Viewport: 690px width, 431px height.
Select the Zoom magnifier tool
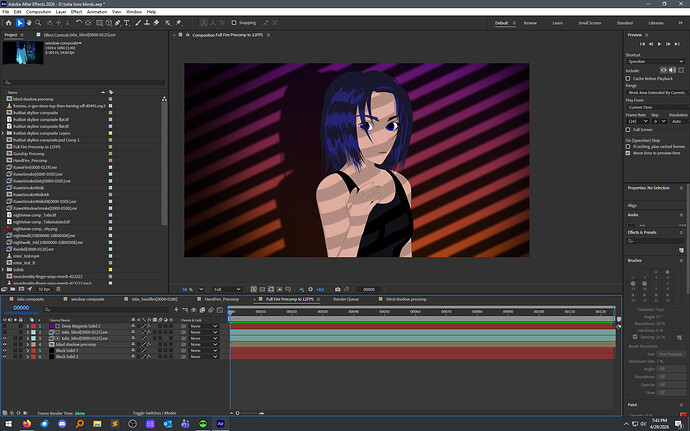(38, 23)
